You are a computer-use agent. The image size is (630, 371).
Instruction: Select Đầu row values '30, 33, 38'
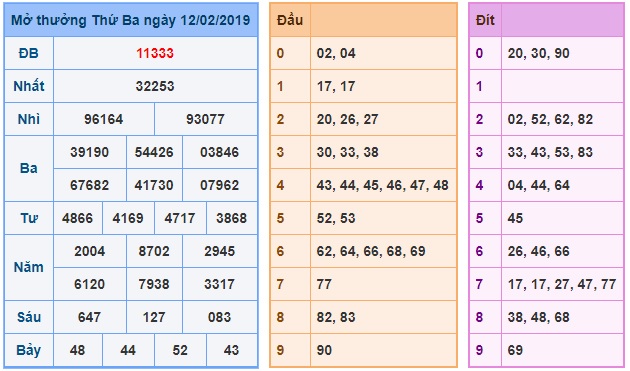point(347,152)
